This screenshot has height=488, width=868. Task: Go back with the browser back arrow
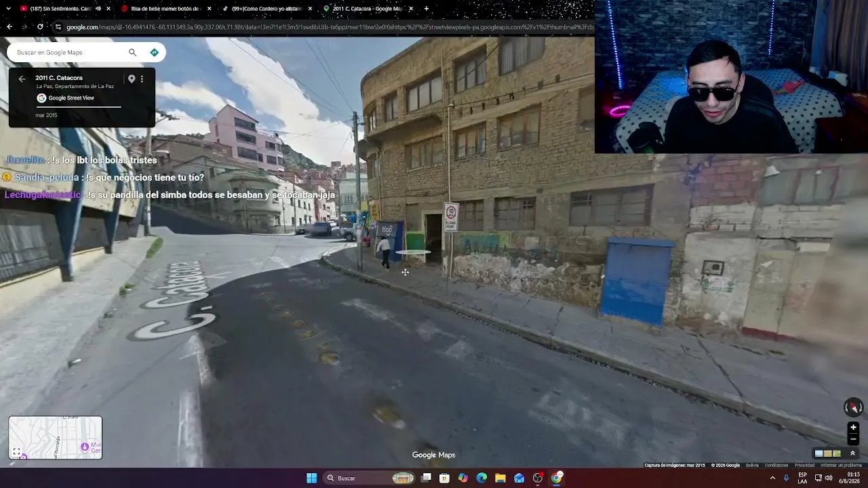pos(9,27)
